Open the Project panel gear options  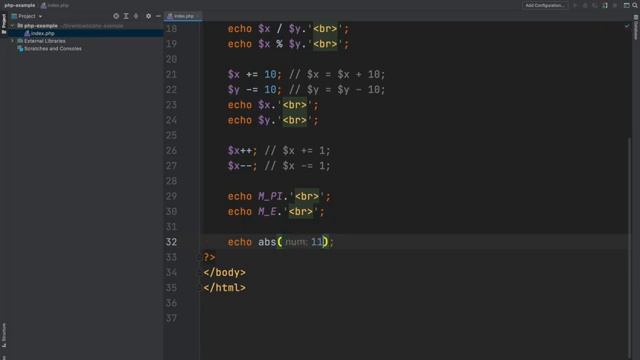point(148,16)
